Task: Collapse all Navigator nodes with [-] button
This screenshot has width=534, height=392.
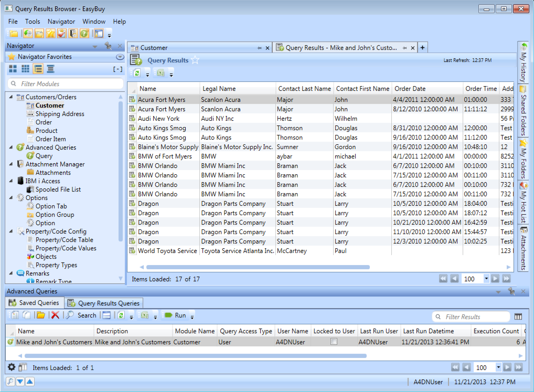Action: tap(118, 69)
